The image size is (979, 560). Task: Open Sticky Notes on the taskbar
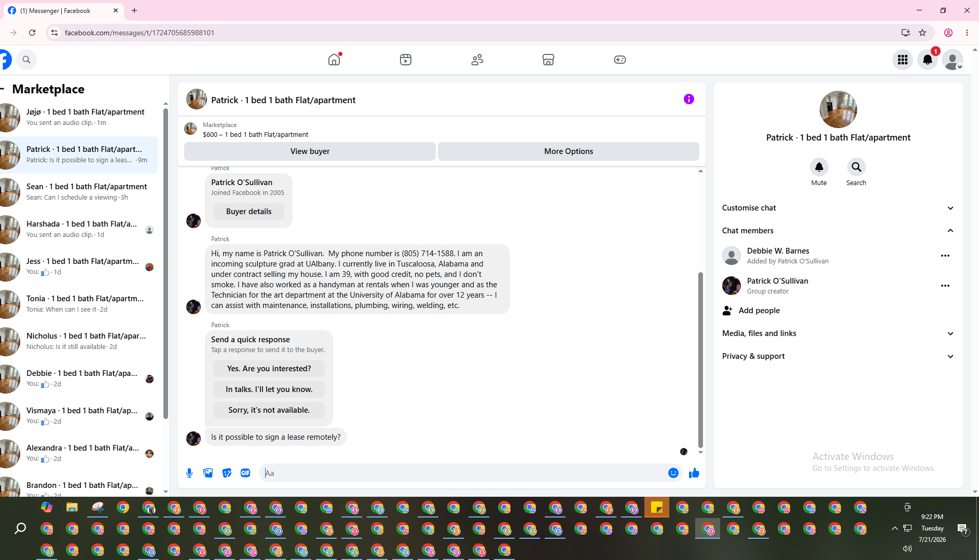657,508
